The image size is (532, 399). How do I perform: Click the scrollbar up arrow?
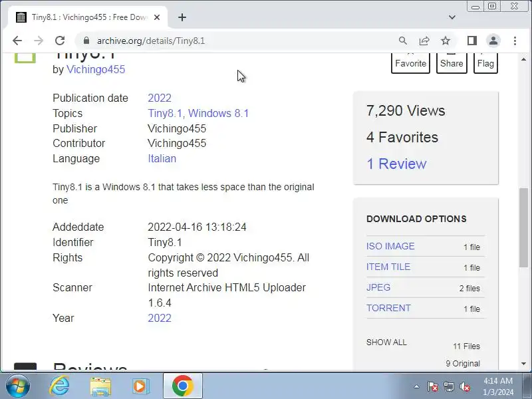pos(523,59)
